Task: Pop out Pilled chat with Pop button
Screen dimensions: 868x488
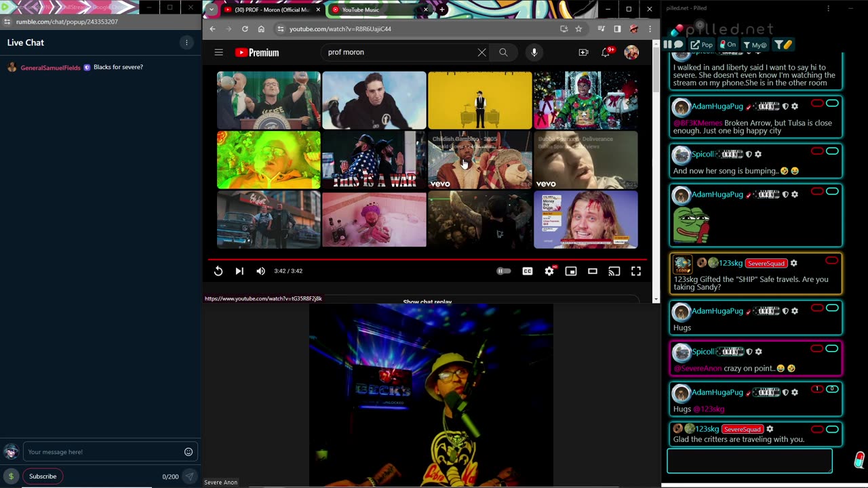Action: (x=702, y=45)
